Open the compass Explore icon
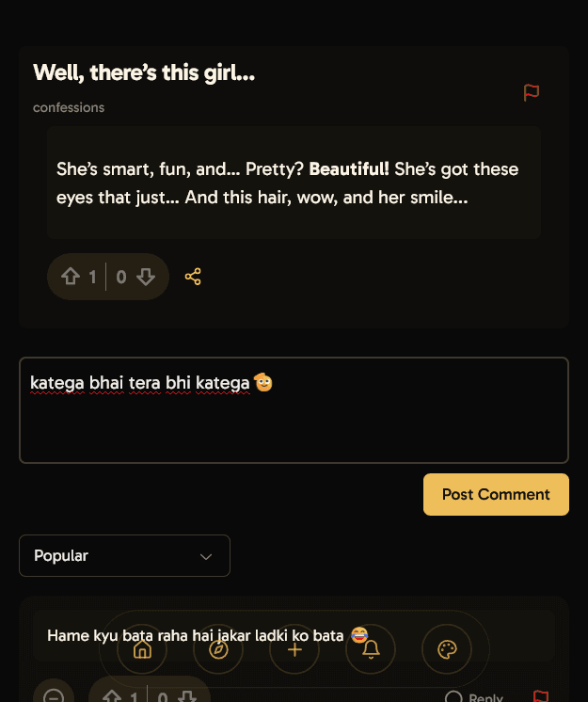Viewport: 588px width, 702px height. pos(218,649)
